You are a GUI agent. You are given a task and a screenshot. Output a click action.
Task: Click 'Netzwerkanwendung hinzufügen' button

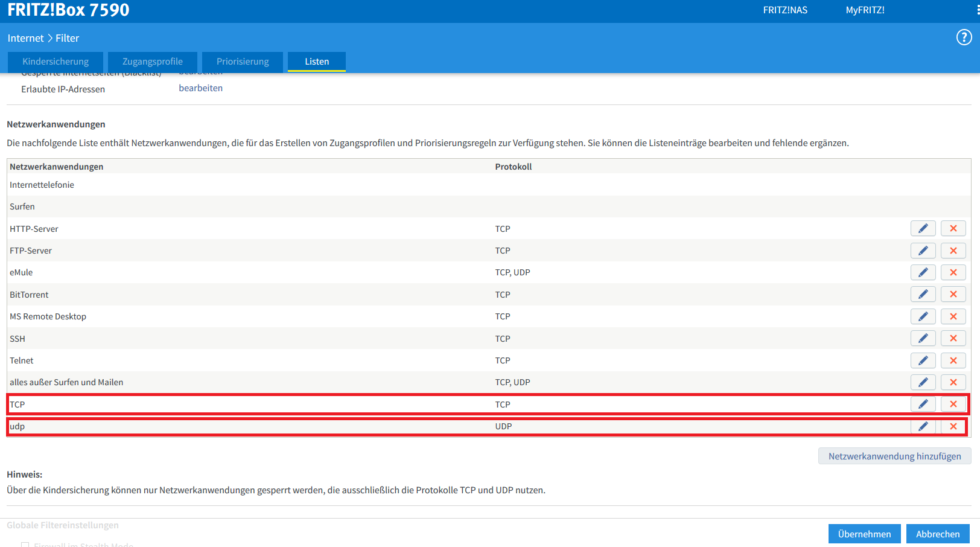894,456
